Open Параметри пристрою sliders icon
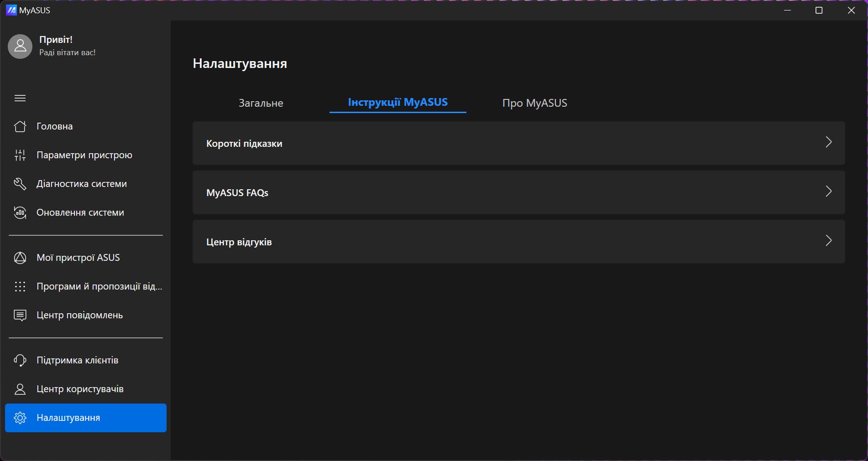The width and height of the screenshot is (868, 461). (x=20, y=155)
